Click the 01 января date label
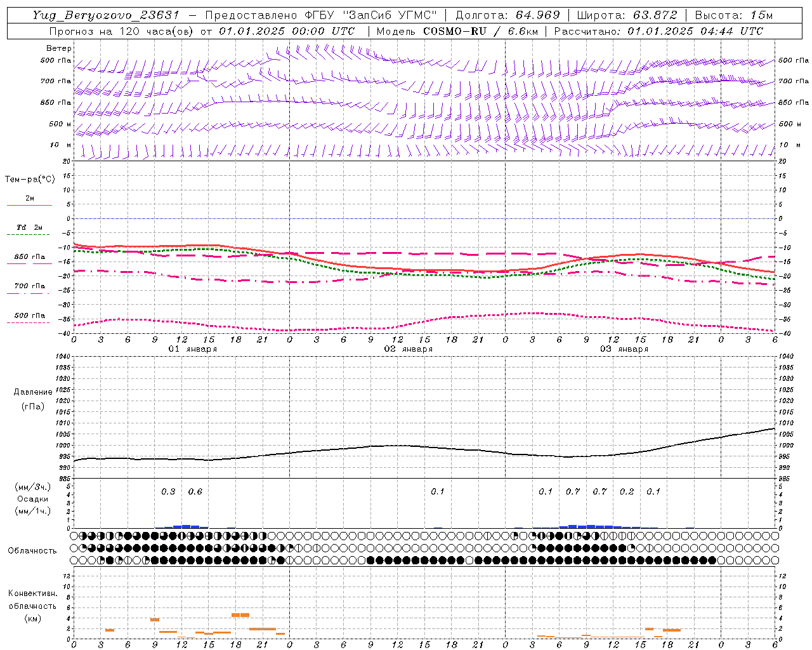 (193, 349)
